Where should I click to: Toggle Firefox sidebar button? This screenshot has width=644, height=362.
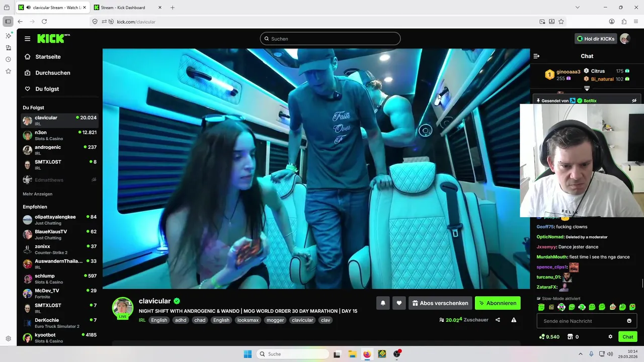pos(8,22)
